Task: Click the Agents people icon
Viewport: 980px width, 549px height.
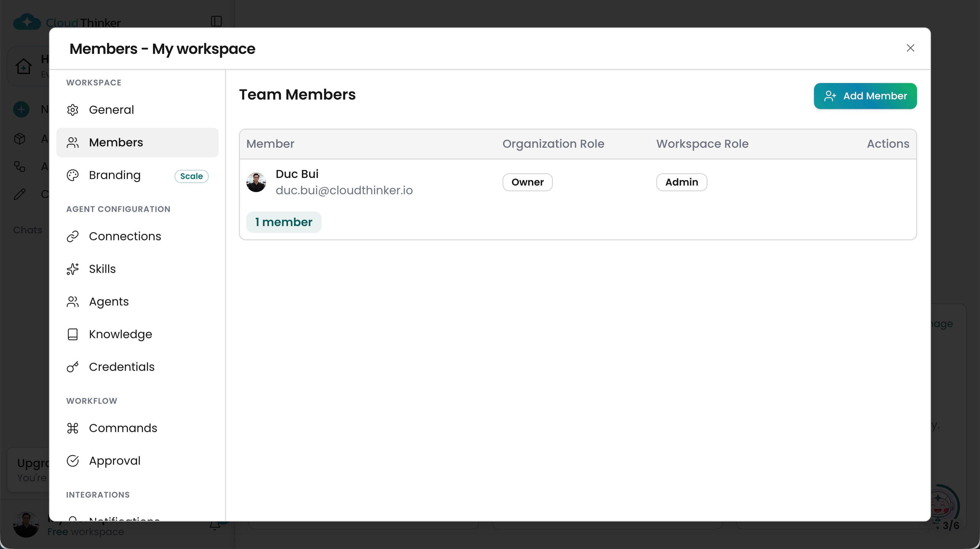Action: (x=73, y=302)
